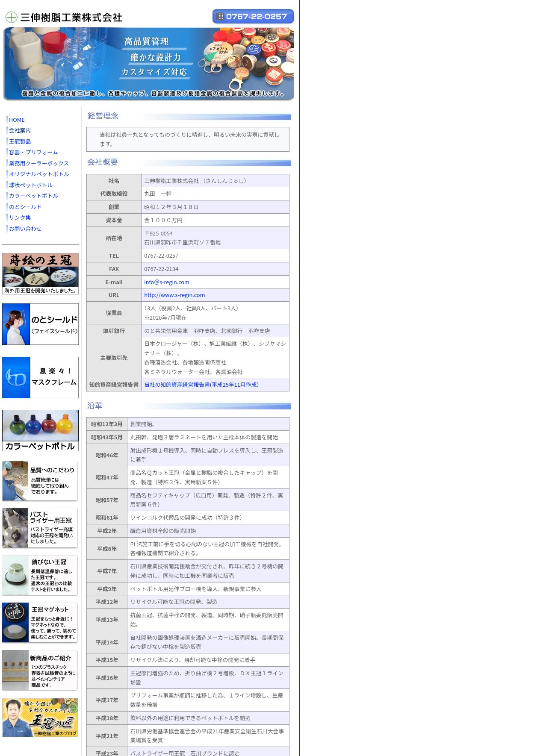This screenshot has width=549, height=756.
Task: Click the 昭和61年 ワインコルク代替品 entry
Action: coord(208,518)
